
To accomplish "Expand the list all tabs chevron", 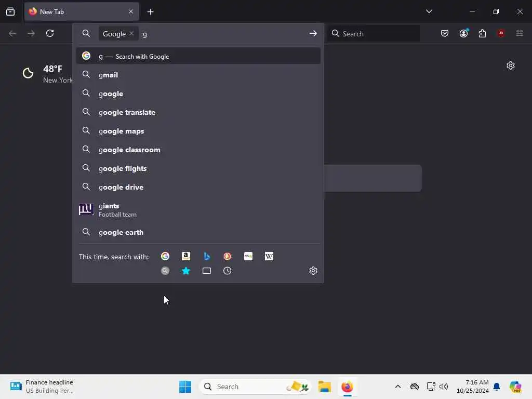I will (x=429, y=11).
